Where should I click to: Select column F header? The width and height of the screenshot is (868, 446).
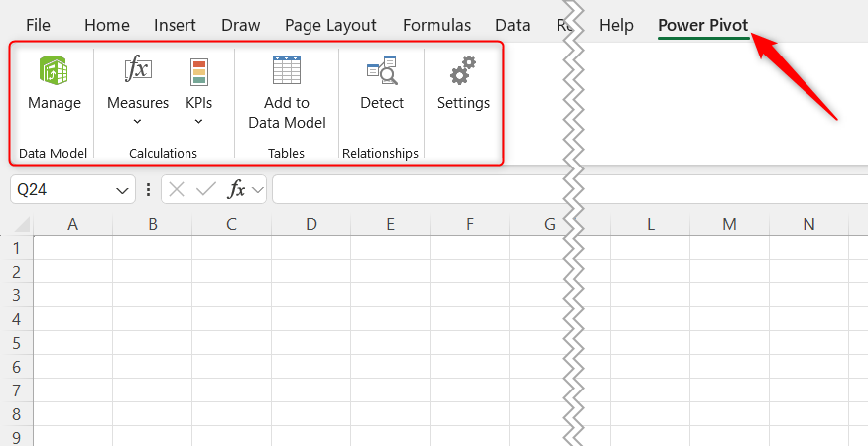pyautogui.click(x=470, y=224)
